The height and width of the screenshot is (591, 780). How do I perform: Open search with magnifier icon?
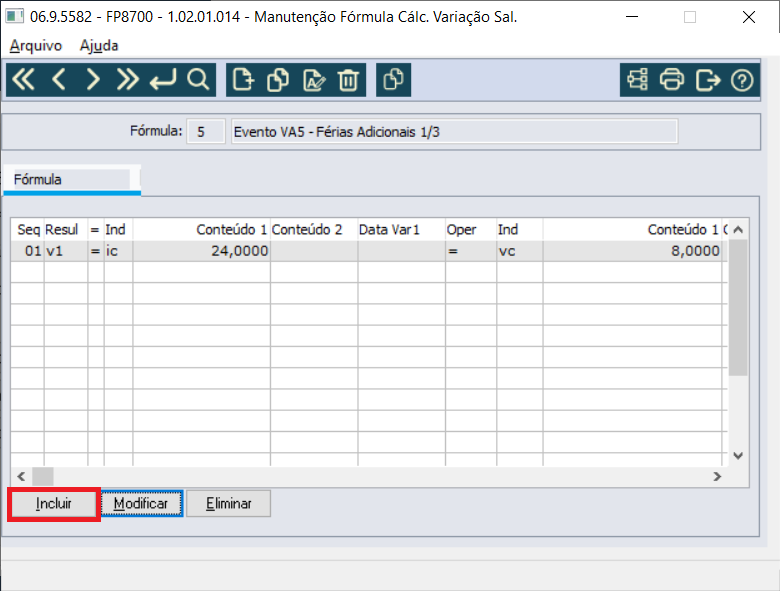point(198,80)
